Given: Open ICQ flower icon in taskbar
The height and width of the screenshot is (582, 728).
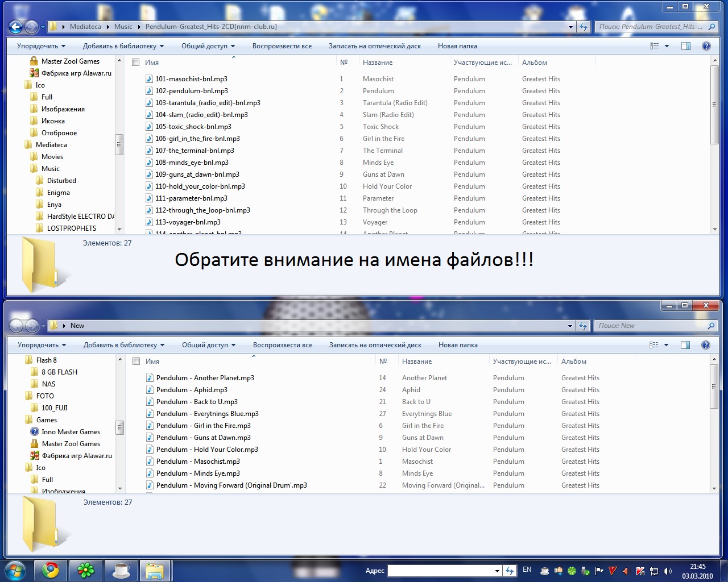Looking at the screenshot, I should click(x=85, y=570).
